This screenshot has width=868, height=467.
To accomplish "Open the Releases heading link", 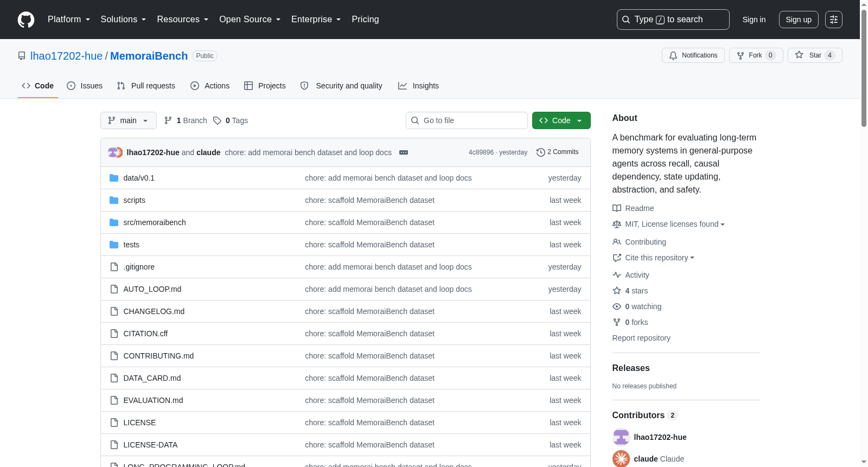I will 631,368.
